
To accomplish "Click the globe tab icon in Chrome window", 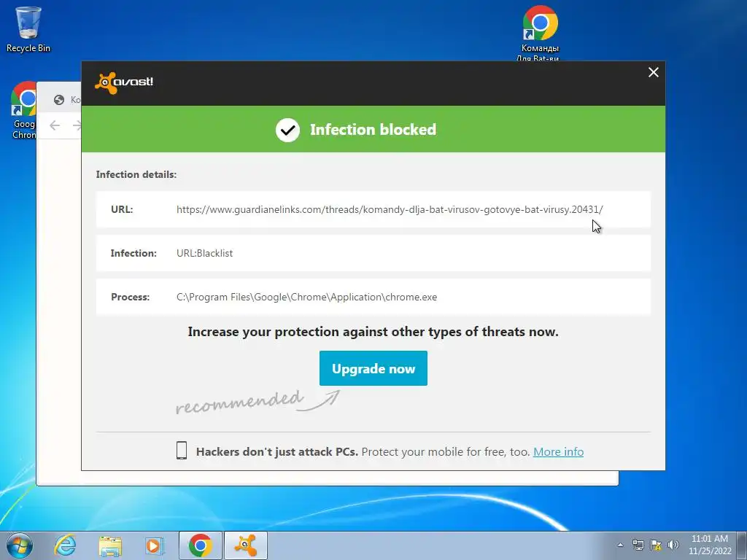I will pyautogui.click(x=59, y=99).
